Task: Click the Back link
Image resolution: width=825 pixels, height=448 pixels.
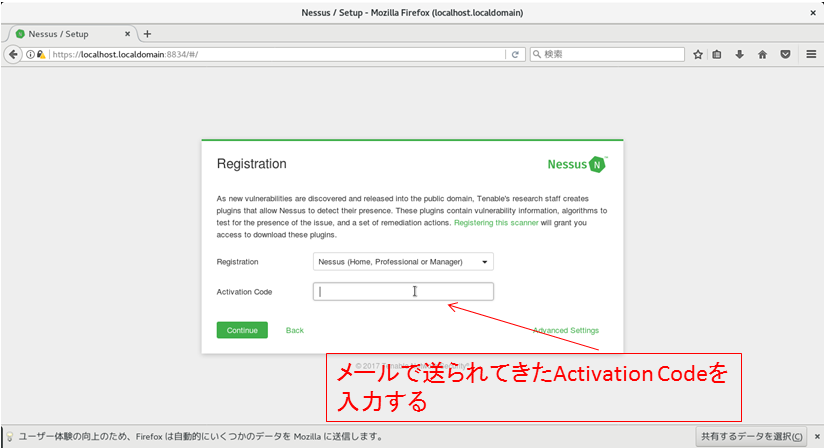Action: (x=295, y=330)
